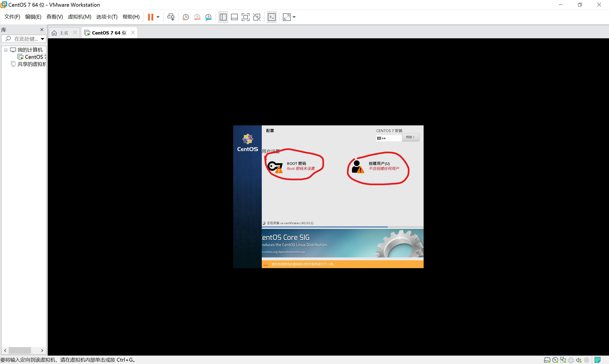Open the library search filter dropdown

point(42,39)
